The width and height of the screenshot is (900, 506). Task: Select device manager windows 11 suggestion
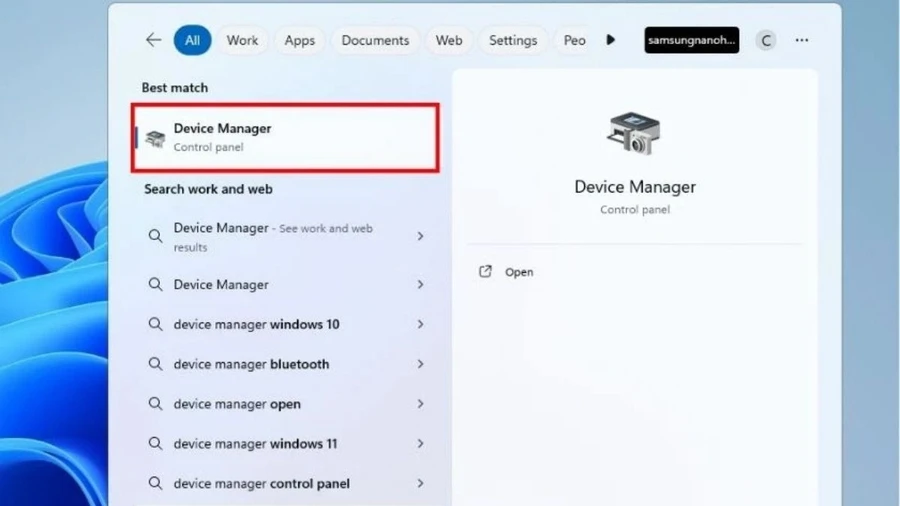point(285,443)
